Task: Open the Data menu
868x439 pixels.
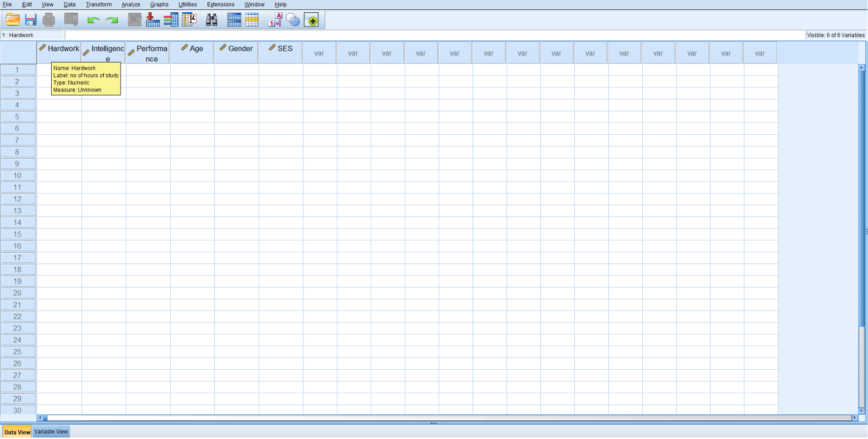Action: click(70, 4)
